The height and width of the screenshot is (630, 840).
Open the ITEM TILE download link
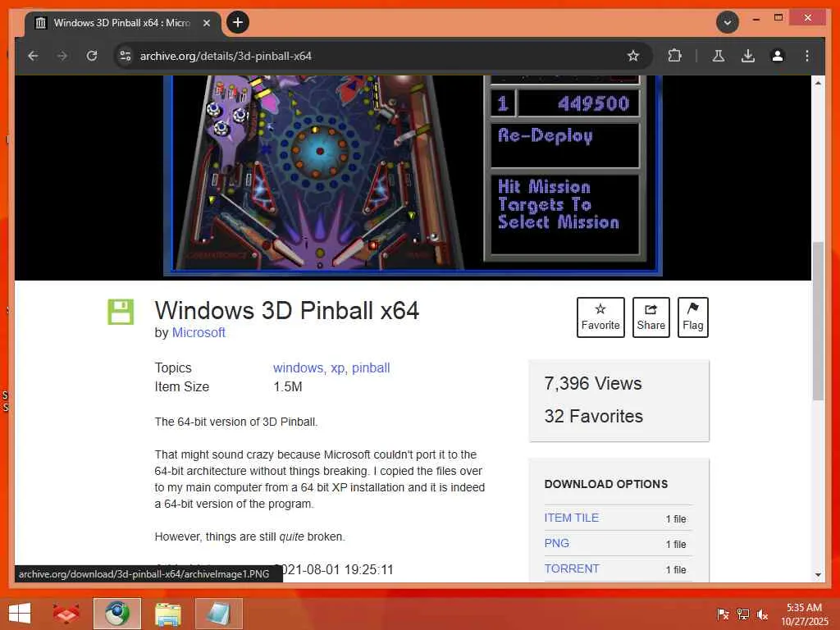click(x=571, y=518)
